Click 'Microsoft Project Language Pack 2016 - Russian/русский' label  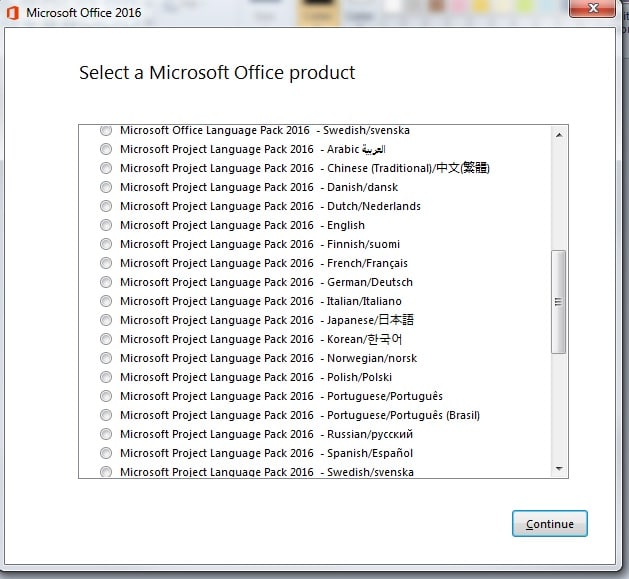click(266, 434)
